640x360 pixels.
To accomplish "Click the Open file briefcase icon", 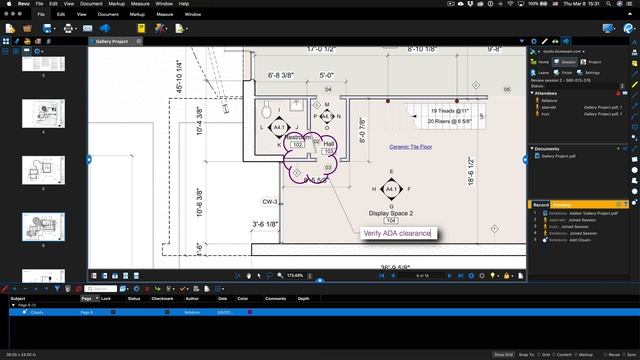I will click(27, 28).
